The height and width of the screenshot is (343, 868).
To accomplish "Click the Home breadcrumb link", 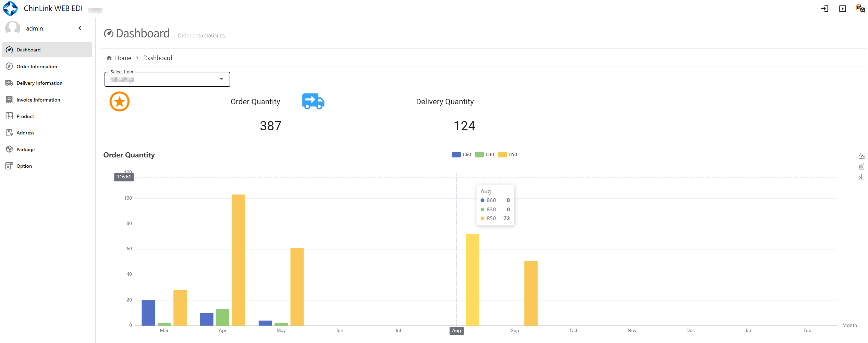I will pos(123,58).
